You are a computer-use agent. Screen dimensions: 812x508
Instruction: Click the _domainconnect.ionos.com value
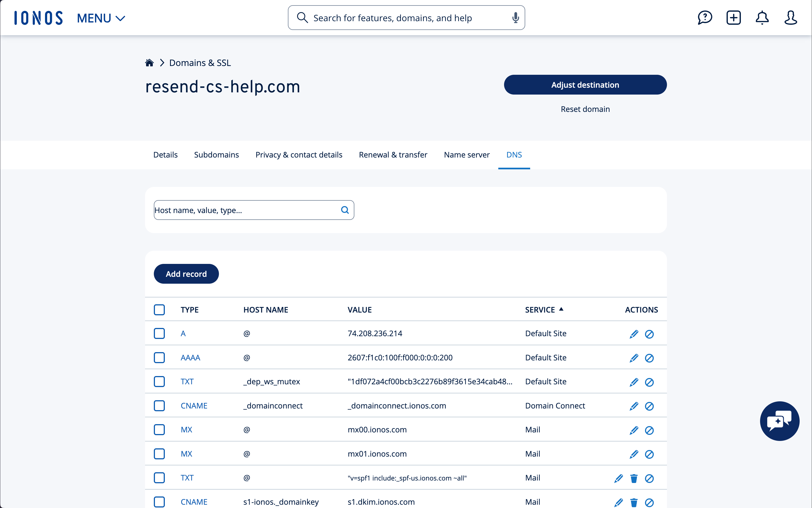point(397,405)
